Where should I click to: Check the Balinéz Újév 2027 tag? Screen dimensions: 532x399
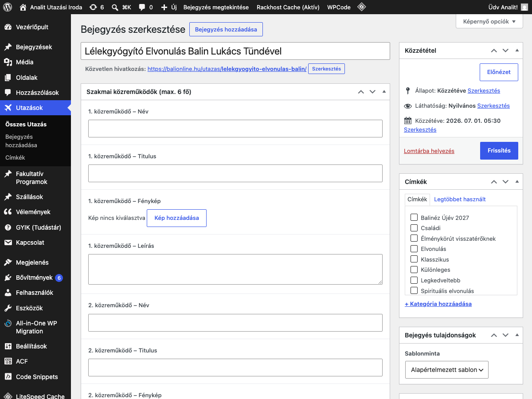click(414, 217)
